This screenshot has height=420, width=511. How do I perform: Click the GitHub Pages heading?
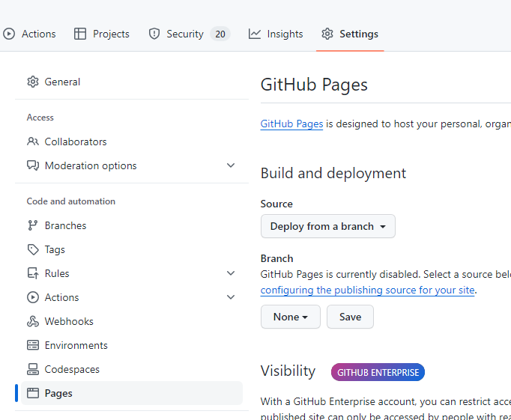pos(314,85)
